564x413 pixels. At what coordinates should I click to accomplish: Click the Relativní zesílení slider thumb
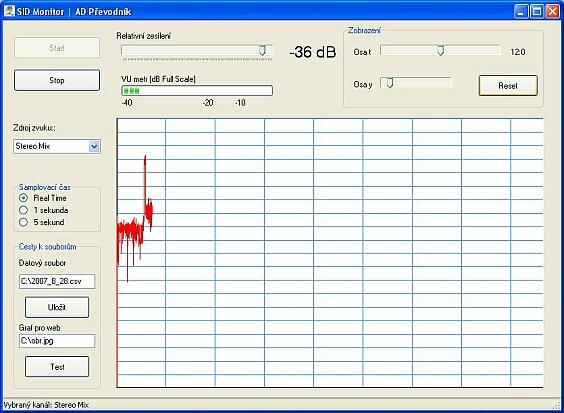(x=263, y=50)
